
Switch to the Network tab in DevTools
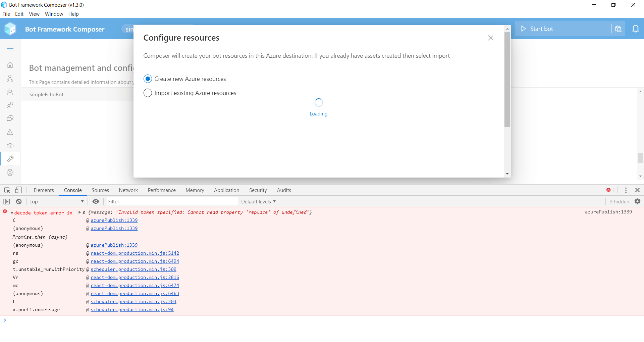point(128,190)
